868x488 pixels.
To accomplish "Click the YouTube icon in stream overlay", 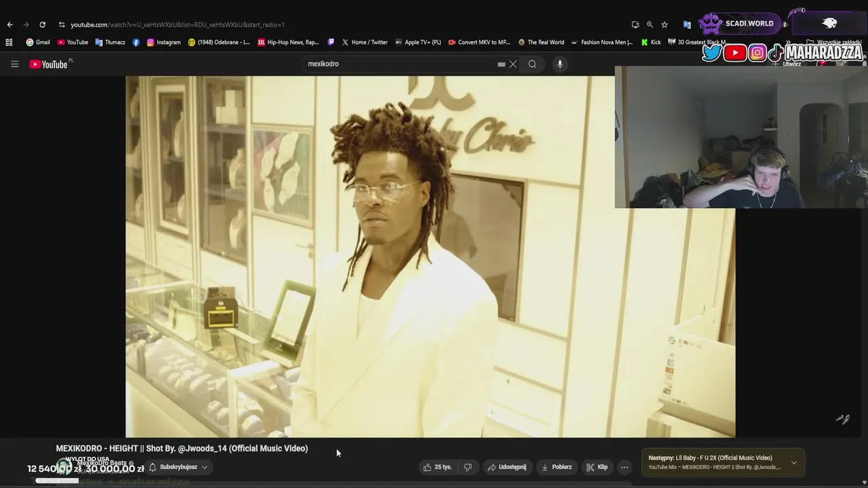I will pos(735,53).
